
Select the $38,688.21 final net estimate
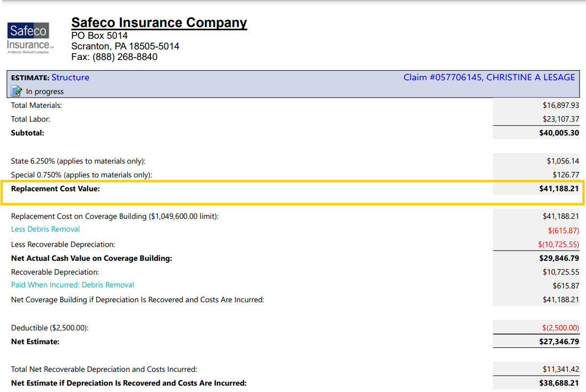tap(559, 383)
